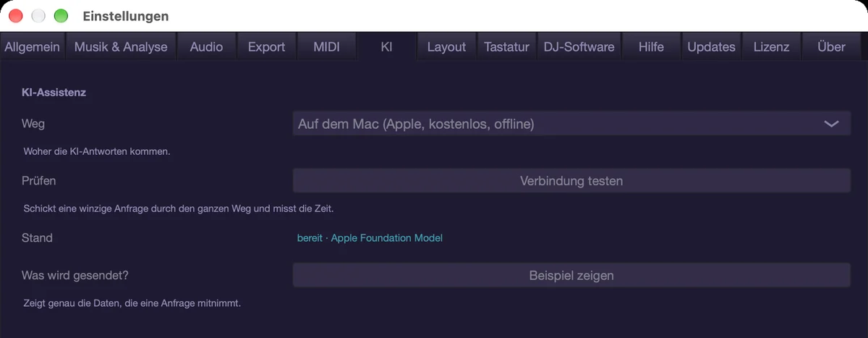Viewport: 868px width, 338px height.
Task: Show the Über tab
Action: [831, 46]
